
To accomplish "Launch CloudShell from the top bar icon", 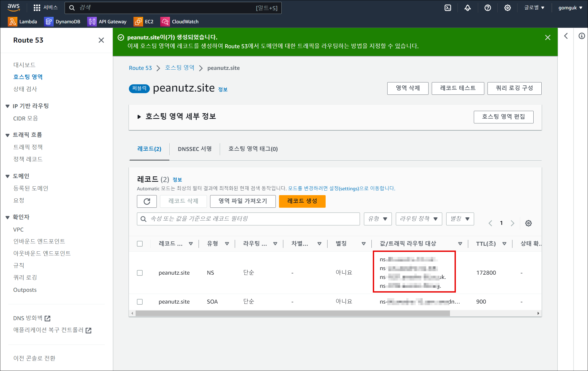I will [x=448, y=8].
